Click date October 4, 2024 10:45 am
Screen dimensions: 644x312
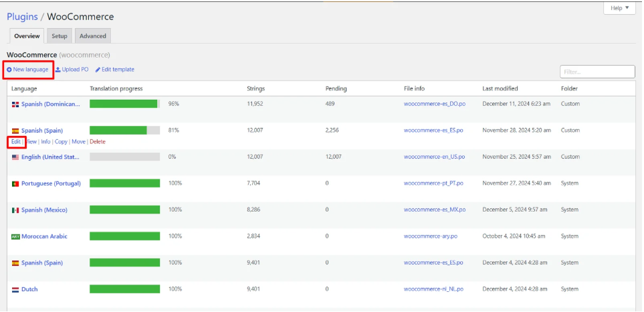[x=514, y=236]
